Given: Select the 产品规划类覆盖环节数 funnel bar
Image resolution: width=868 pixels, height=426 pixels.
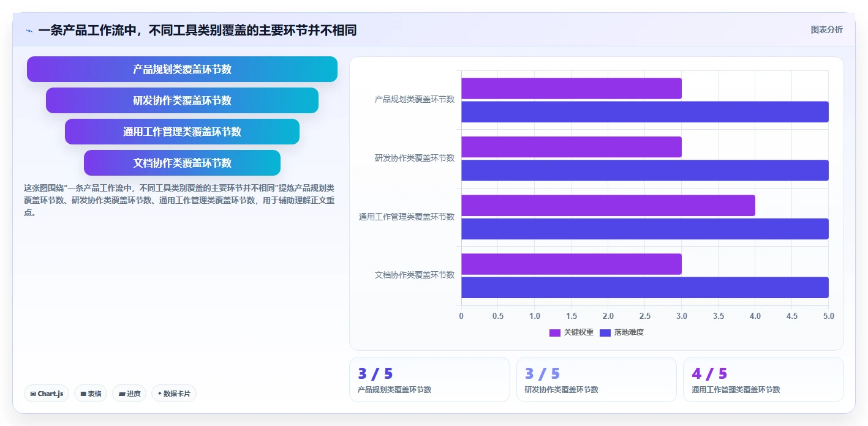Looking at the screenshot, I should (x=182, y=69).
